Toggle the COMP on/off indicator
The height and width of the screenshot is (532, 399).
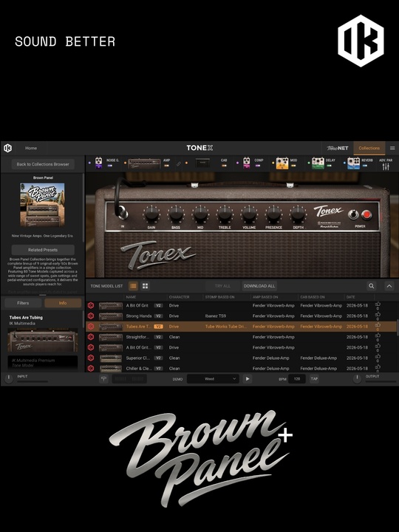pyautogui.click(x=258, y=166)
